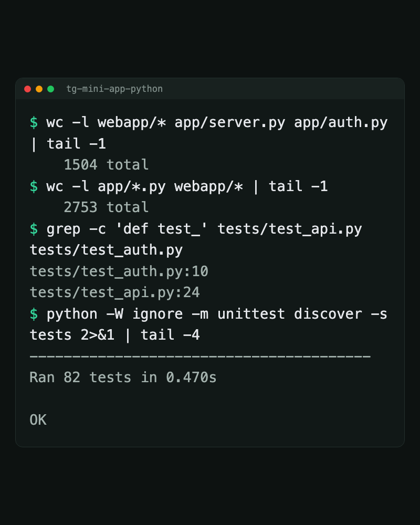Click app/server.py in the first command
The image size is (420, 525).
[230, 122]
